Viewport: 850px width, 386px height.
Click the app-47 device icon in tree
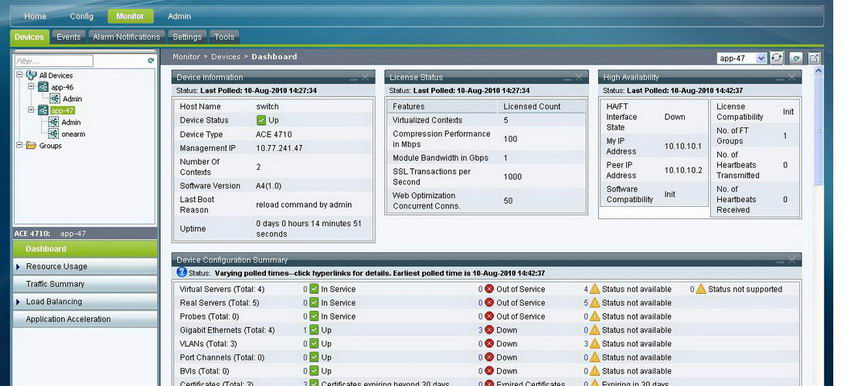click(x=43, y=111)
